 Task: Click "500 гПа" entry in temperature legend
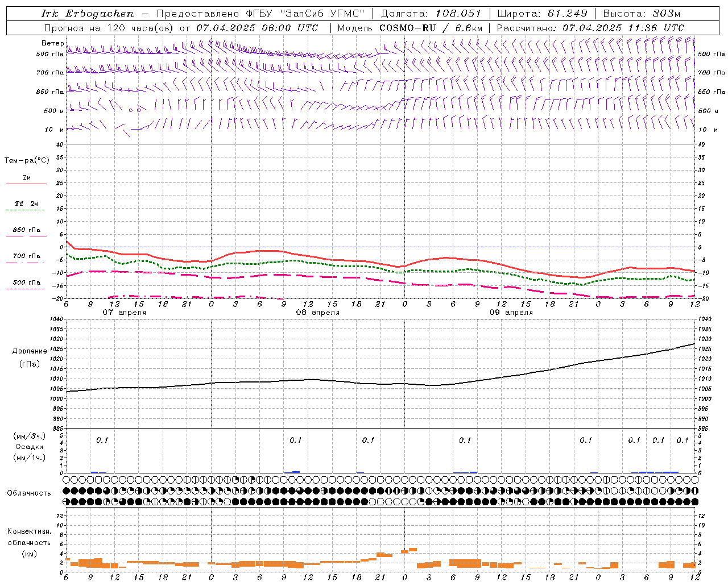tap(27, 282)
